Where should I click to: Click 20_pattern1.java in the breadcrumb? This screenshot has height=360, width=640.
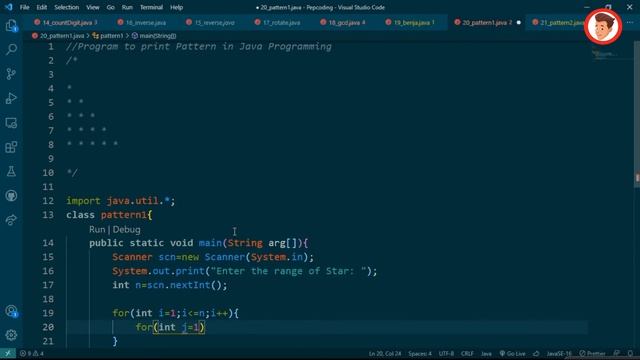click(62, 36)
